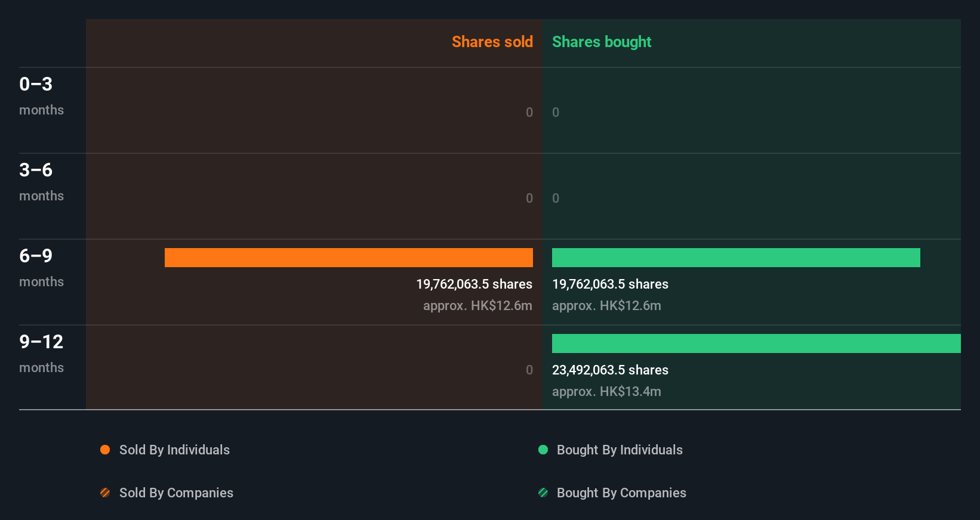Image resolution: width=980 pixels, height=520 pixels.
Task: Click the bought zero value in 0–3 months row
Action: coord(556,112)
